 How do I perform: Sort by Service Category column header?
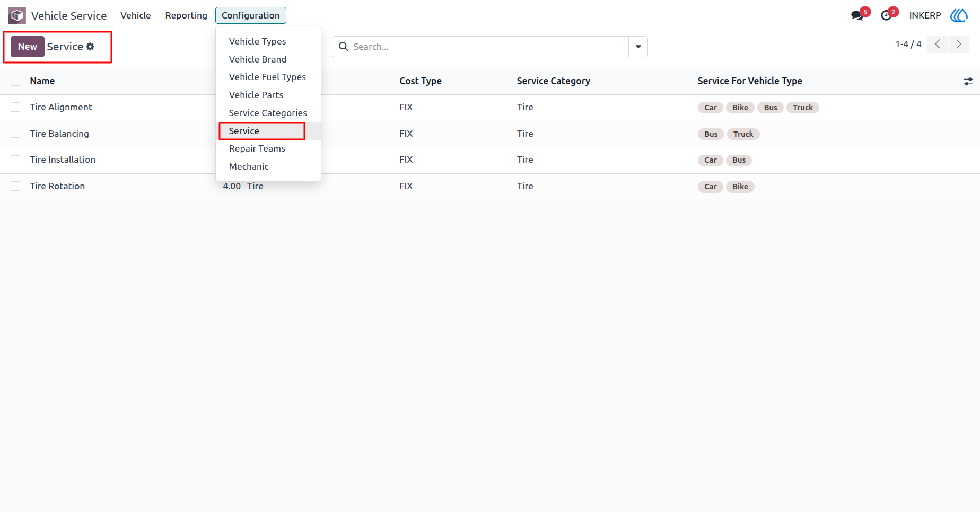554,81
